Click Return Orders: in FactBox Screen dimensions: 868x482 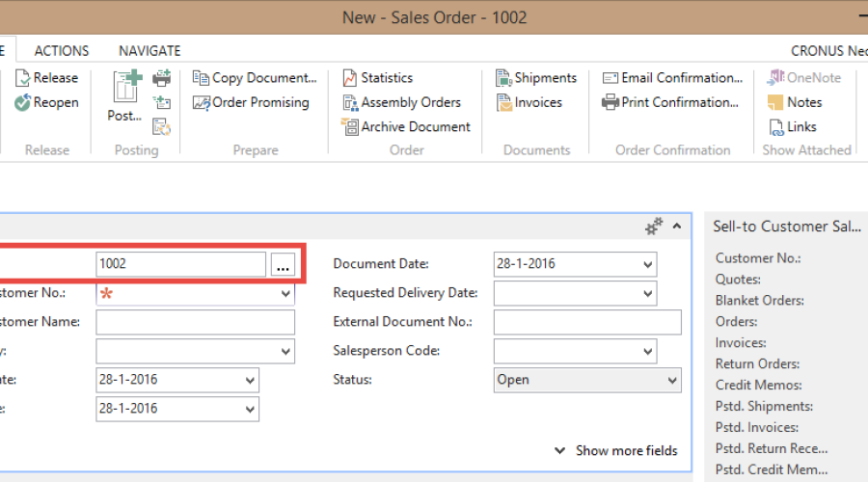[757, 363]
